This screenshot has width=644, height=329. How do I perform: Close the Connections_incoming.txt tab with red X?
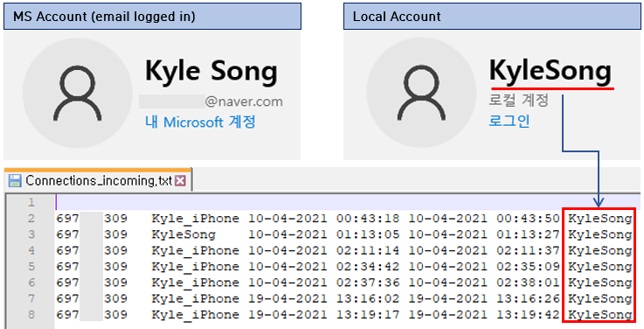[180, 180]
